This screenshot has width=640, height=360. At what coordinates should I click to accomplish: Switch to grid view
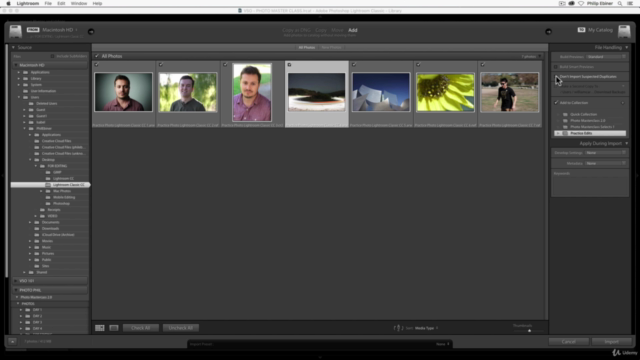[x=100, y=328]
